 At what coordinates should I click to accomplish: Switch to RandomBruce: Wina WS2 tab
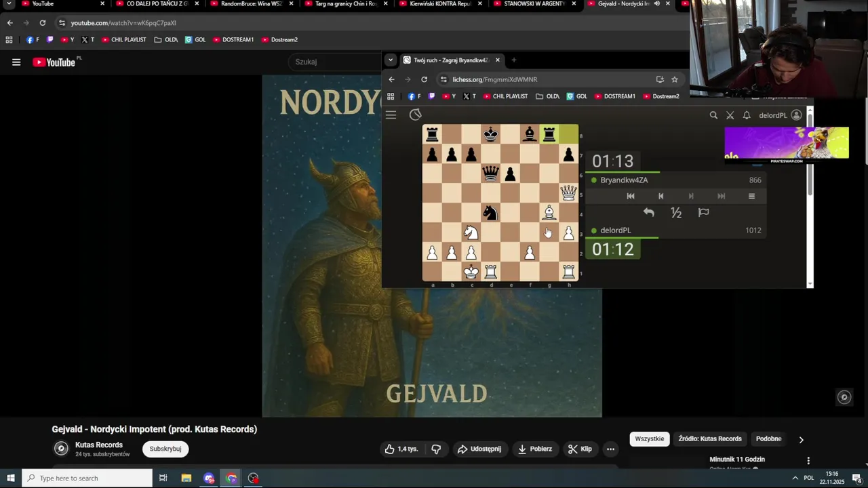coord(252,4)
